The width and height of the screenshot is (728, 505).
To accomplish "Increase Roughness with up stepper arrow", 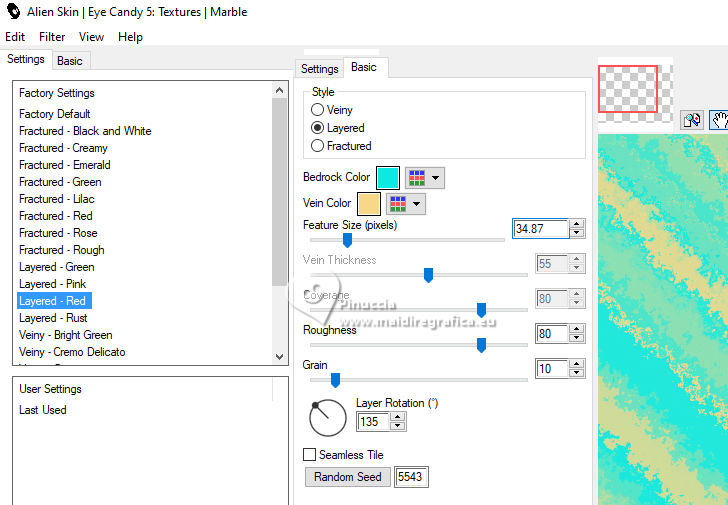I will coord(577,329).
